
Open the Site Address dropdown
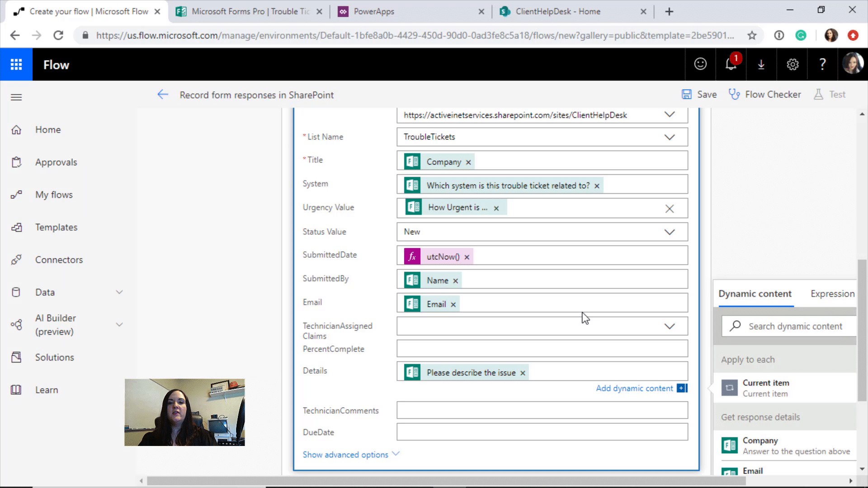coord(670,115)
